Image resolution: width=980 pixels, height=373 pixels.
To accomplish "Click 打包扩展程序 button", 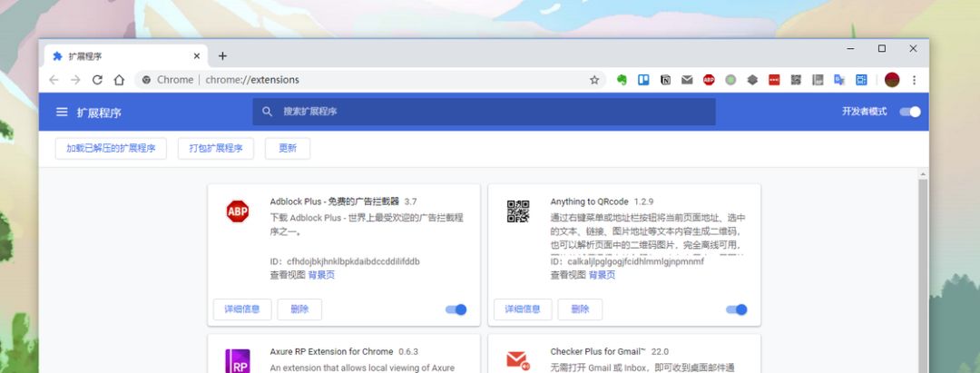I will (x=216, y=149).
